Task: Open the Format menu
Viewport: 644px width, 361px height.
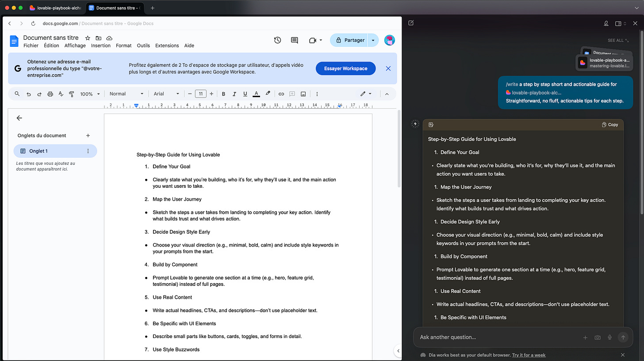Action: [124, 46]
